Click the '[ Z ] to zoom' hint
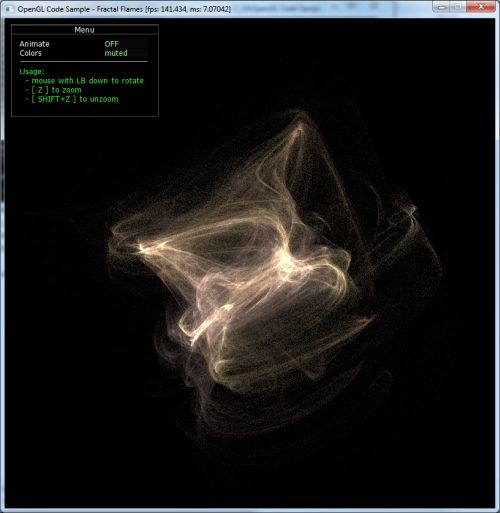The image size is (500, 513). tap(56, 90)
